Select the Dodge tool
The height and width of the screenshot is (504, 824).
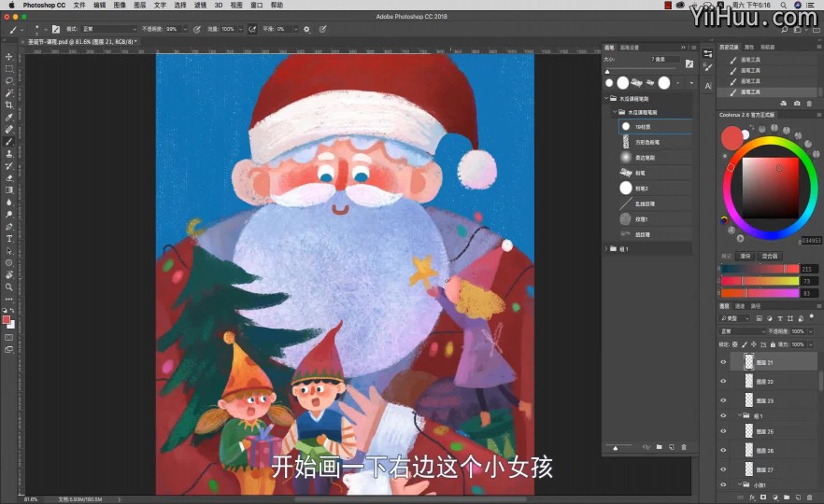(x=9, y=215)
